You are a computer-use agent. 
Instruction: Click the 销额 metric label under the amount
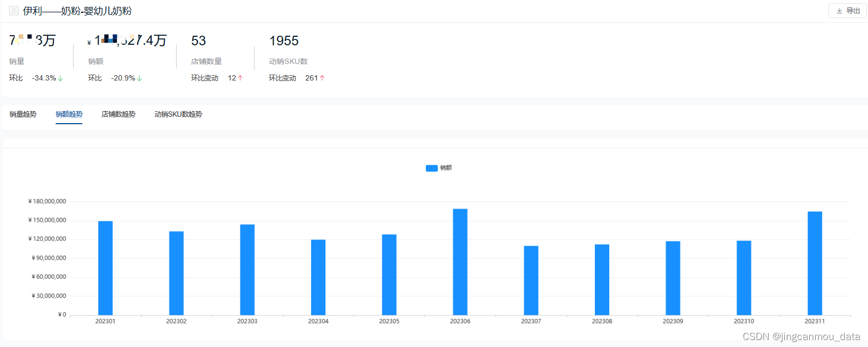[95, 61]
